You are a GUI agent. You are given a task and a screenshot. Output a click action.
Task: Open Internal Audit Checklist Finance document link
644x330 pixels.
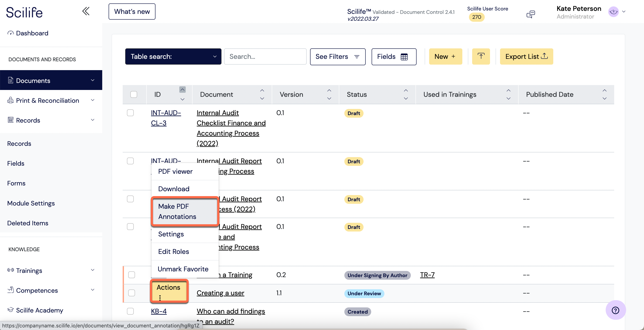[x=231, y=128]
